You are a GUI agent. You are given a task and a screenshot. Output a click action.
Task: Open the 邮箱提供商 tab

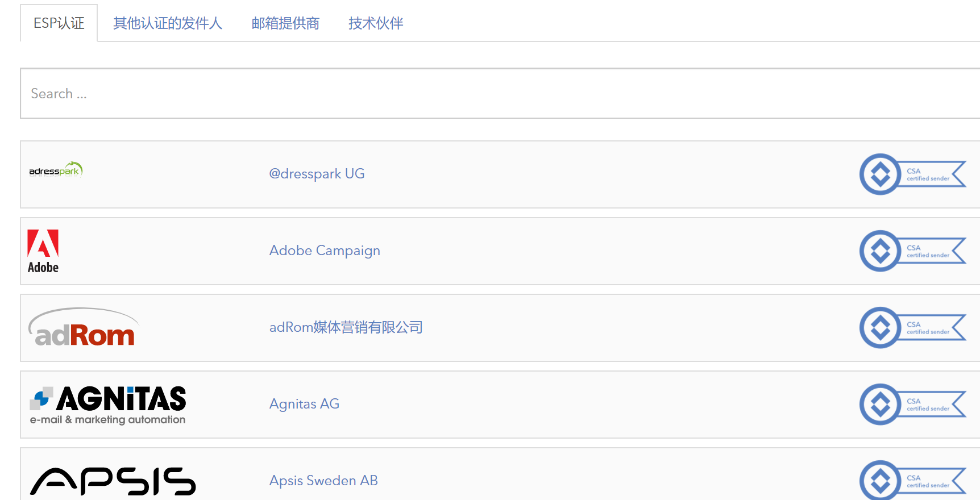coord(285,23)
